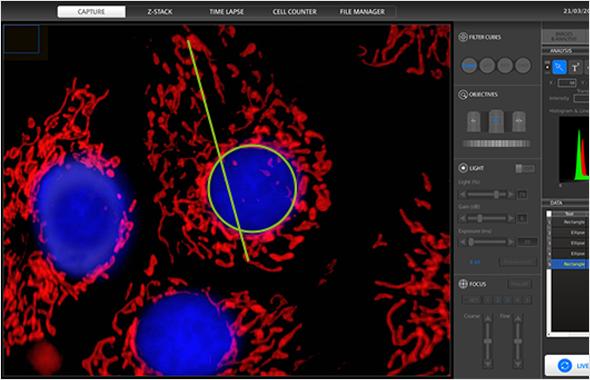This screenshot has height=380, width=590.
Task: Decrease exposure with the left arrow
Action: click(462, 242)
